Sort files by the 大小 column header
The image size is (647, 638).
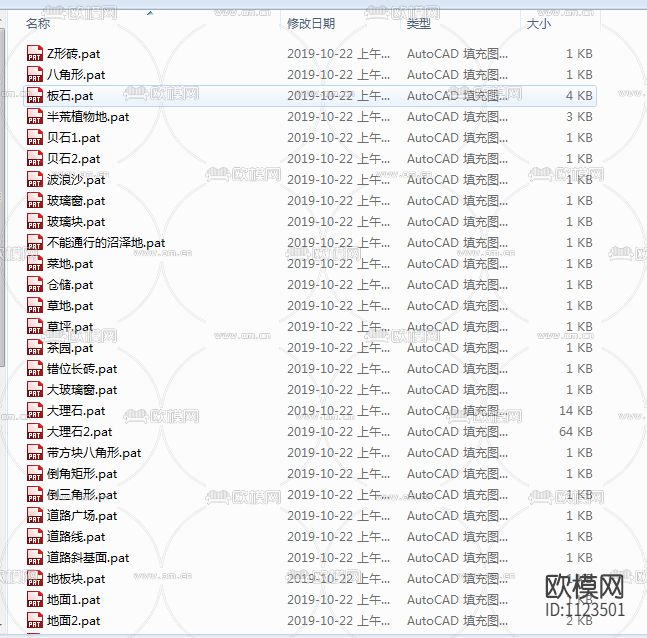(539, 24)
